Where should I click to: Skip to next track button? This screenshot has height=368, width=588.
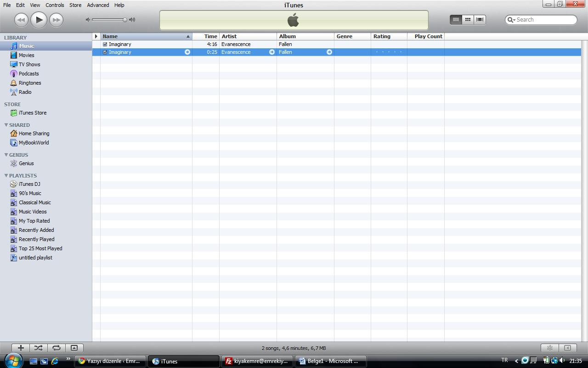(x=56, y=20)
